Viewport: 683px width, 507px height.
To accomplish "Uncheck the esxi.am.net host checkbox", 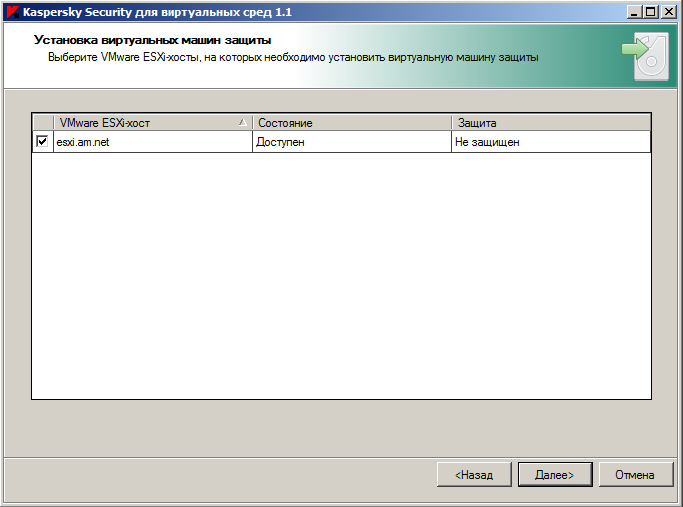I will click(42, 142).
